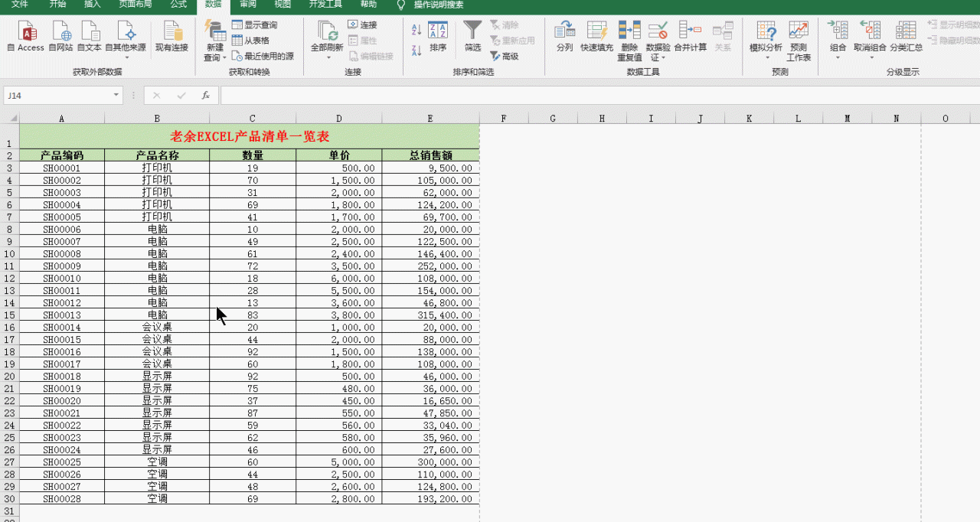Click the 自文本 text import icon

click(90, 37)
